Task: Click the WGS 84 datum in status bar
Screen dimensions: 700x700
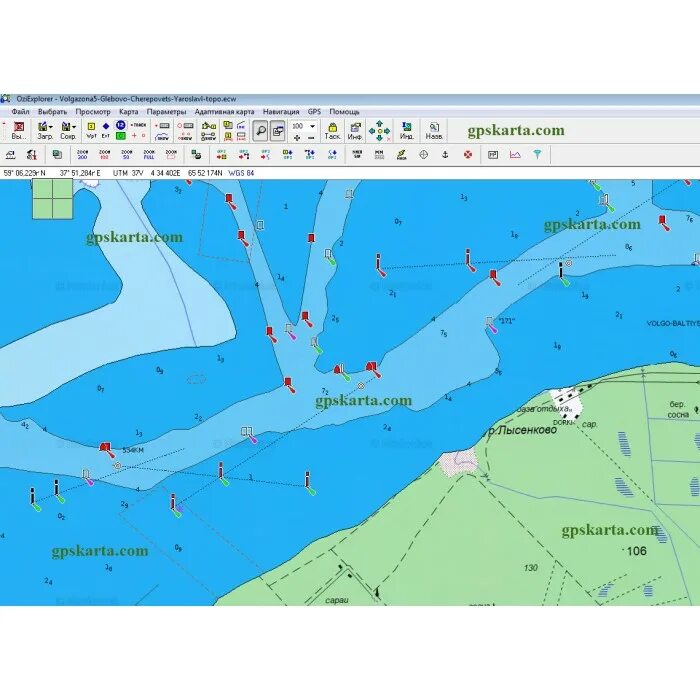Action: [x=241, y=173]
